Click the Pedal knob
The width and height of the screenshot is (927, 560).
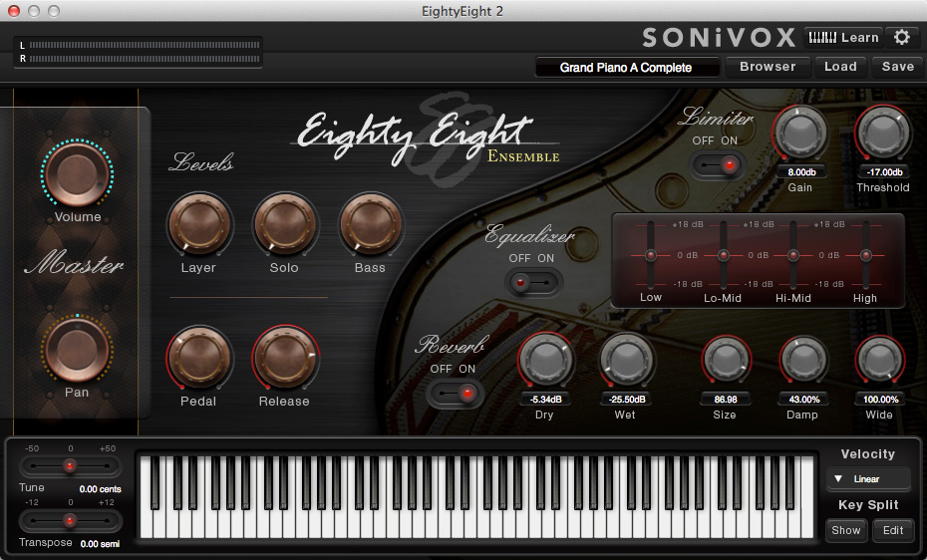point(199,358)
